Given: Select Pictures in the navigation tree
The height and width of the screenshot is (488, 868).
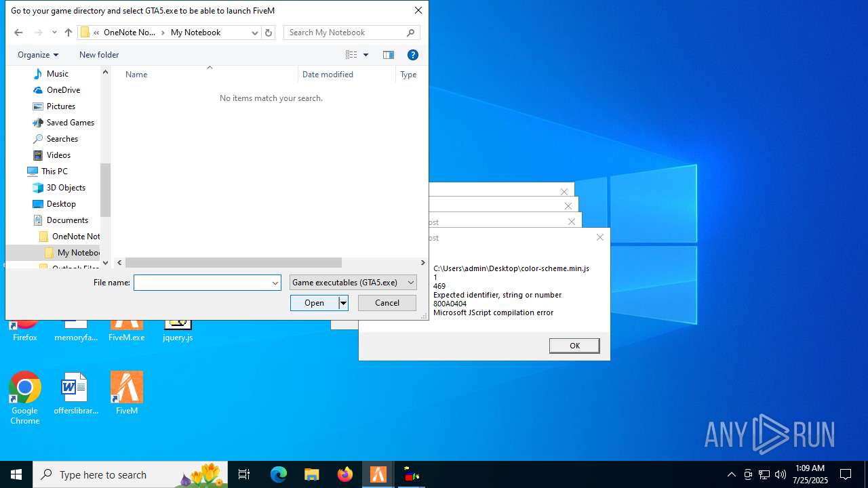Looking at the screenshot, I should coord(61,106).
